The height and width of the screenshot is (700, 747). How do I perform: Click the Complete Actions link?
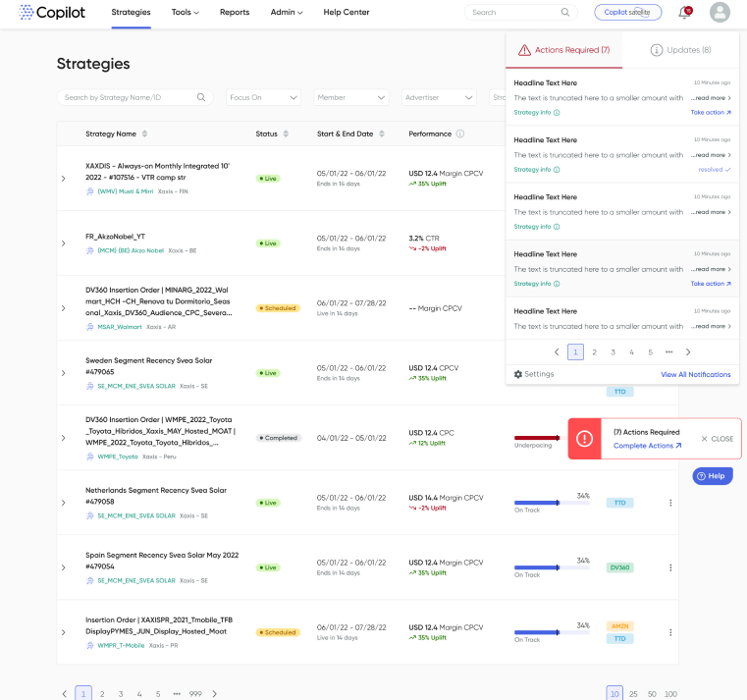click(x=646, y=446)
